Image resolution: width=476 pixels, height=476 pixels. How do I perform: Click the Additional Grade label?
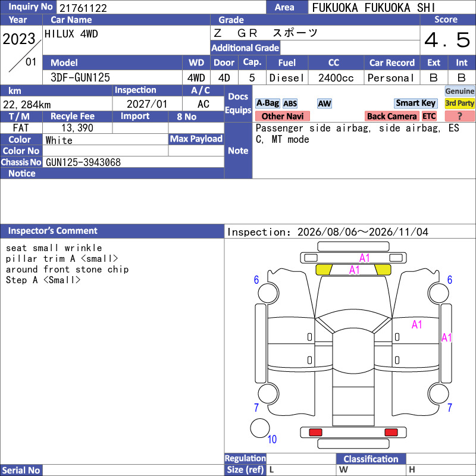tap(245, 48)
